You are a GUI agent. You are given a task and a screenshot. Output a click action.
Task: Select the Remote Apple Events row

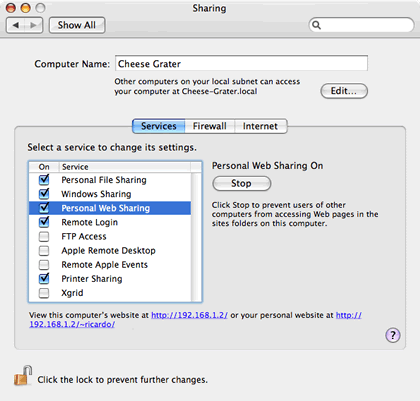[x=110, y=265]
